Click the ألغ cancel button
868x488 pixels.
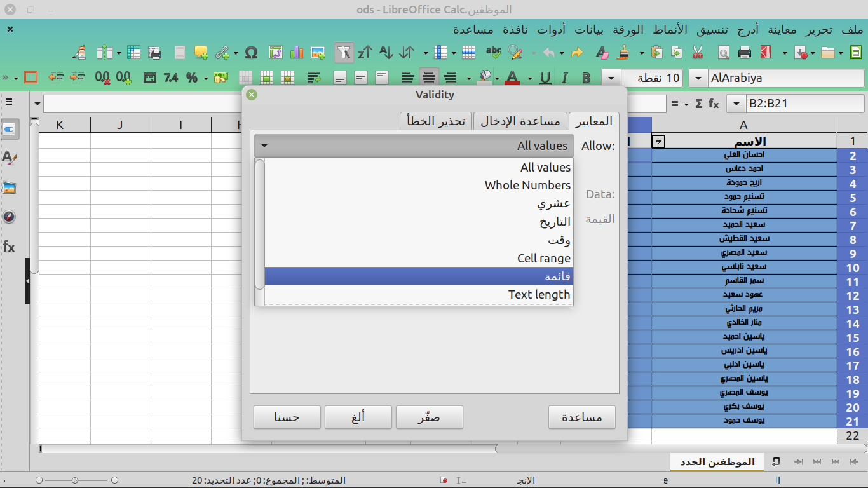pyautogui.click(x=358, y=417)
